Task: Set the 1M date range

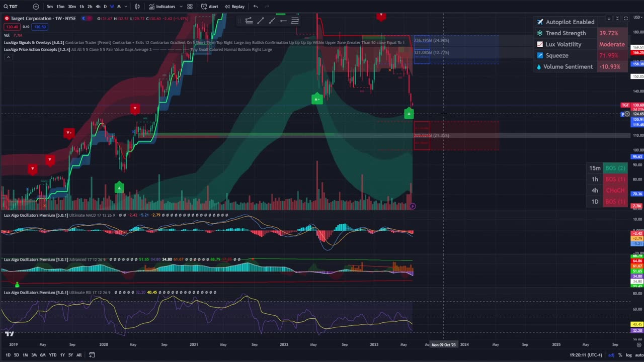Action: click(x=25, y=355)
